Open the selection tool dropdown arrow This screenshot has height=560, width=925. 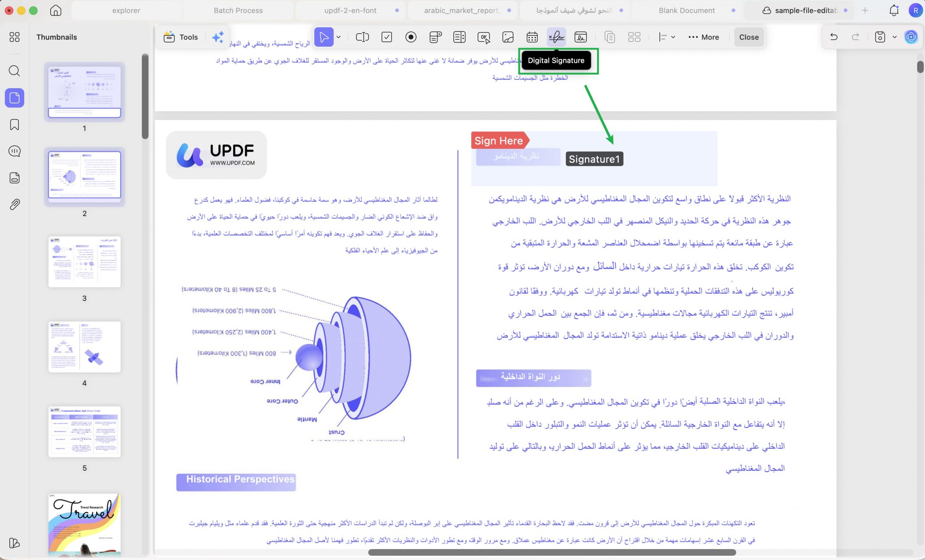(x=339, y=37)
